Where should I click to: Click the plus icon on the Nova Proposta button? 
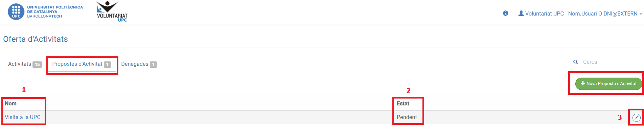(583, 84)
